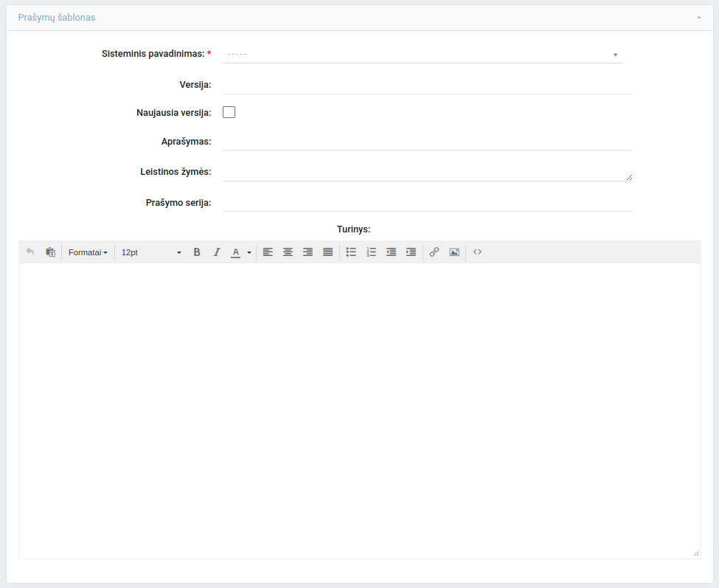Increase indent in the editor
This screenshot has height=588, width=719.
click(411, 252)
